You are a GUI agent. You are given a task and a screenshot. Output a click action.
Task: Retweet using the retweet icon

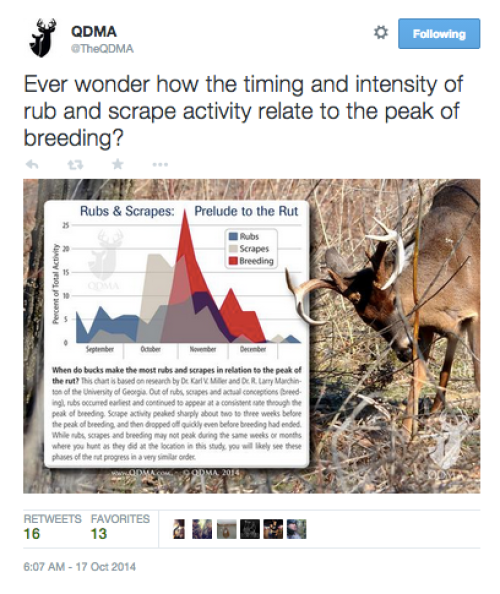(x=75, y=165)
